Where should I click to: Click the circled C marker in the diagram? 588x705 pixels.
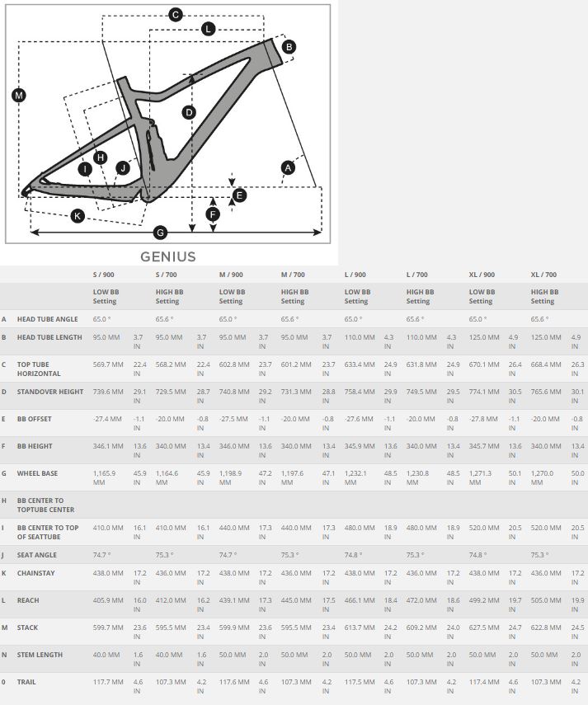point(176,14)
